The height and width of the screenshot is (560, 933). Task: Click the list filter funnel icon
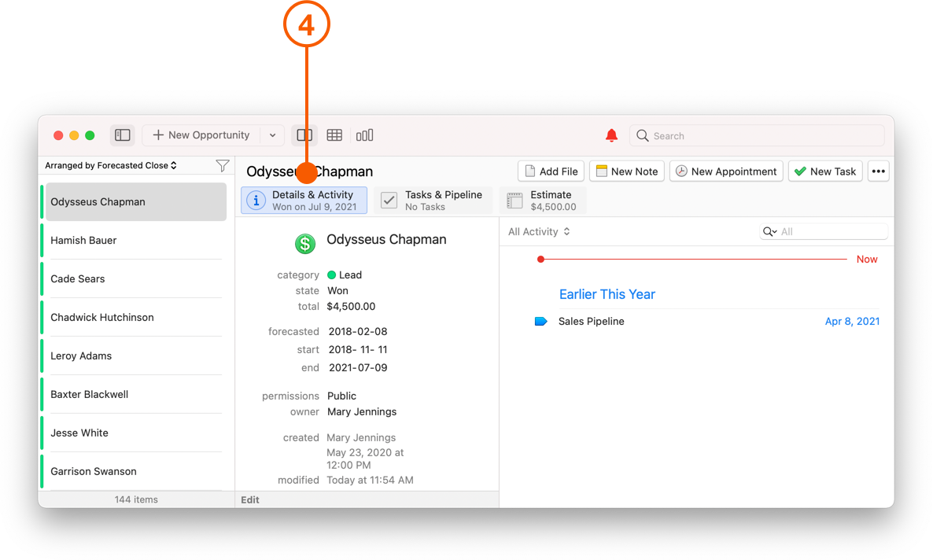[x=223, y=165]
